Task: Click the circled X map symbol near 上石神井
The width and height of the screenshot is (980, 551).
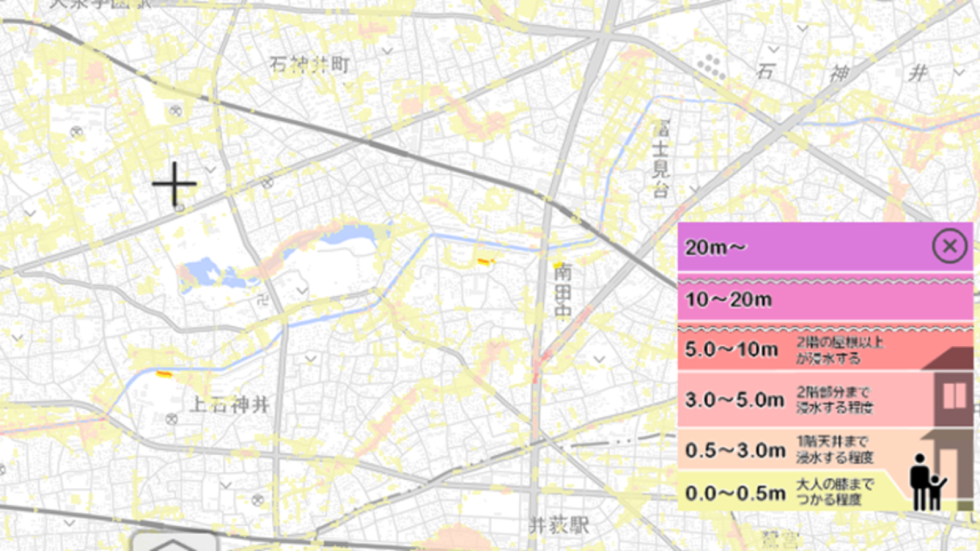Action: 171,419
